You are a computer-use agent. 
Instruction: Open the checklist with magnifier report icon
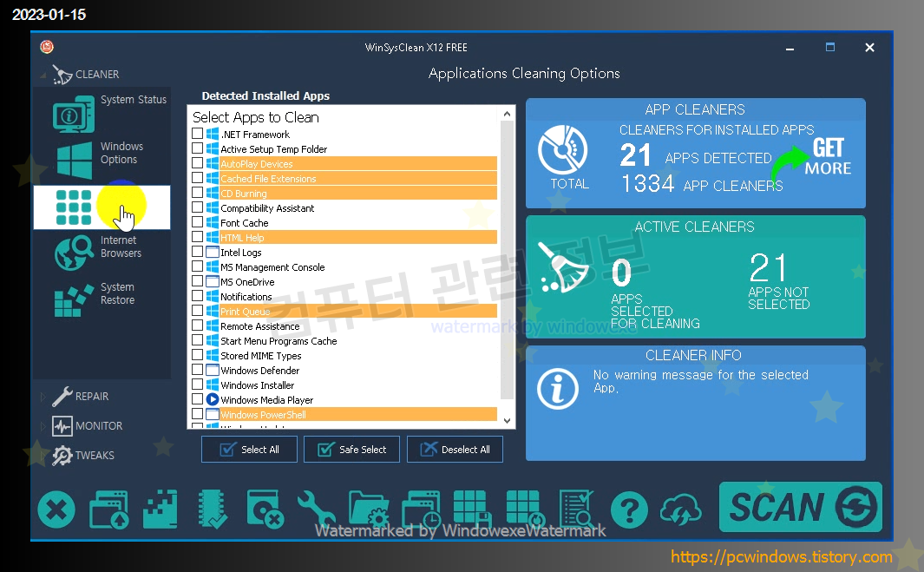coord(576,509)
